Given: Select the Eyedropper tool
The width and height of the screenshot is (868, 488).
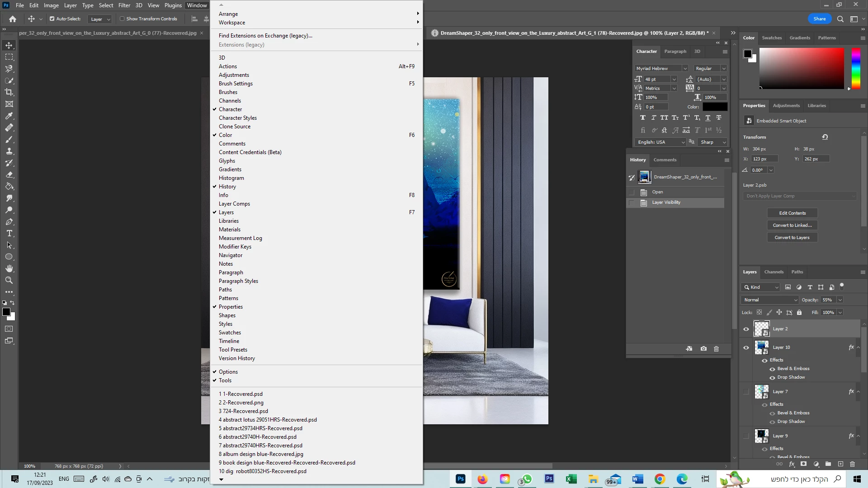Looking at the screenshot, I should point(9,116).
